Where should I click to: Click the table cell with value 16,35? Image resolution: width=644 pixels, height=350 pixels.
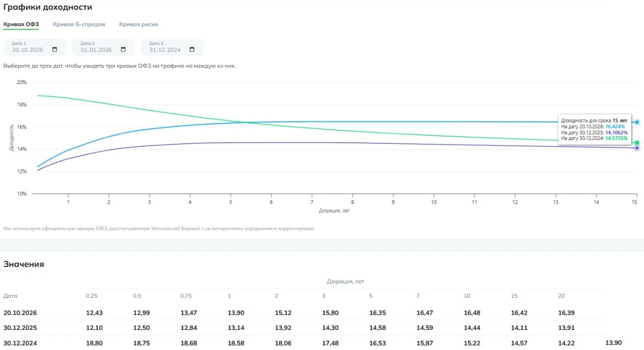[378, 313]
